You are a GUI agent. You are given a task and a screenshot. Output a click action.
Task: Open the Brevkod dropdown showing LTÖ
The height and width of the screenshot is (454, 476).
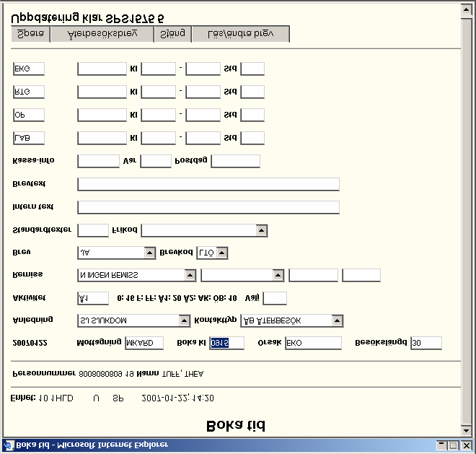(x=222, y=253)
